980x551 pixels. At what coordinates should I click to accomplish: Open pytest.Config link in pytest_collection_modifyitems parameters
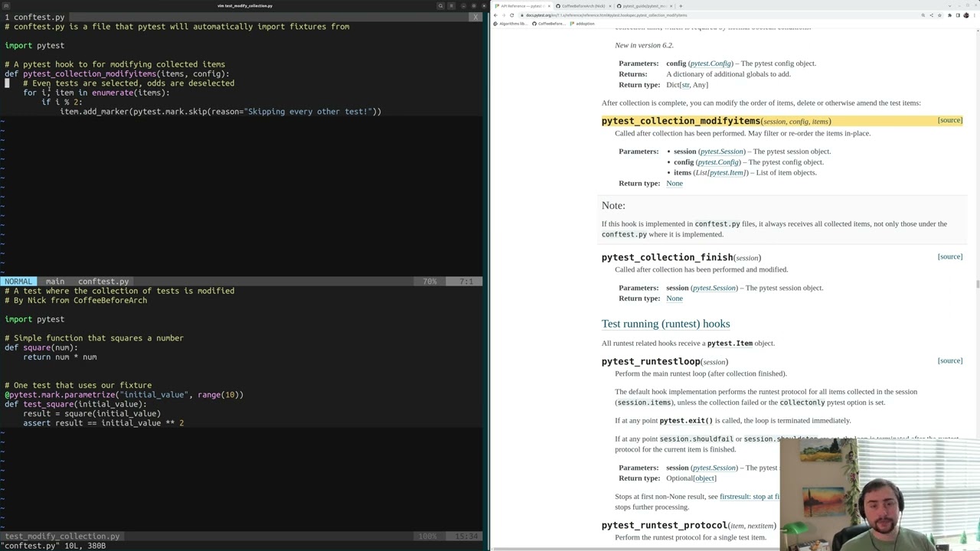click(x=718, y=162)
